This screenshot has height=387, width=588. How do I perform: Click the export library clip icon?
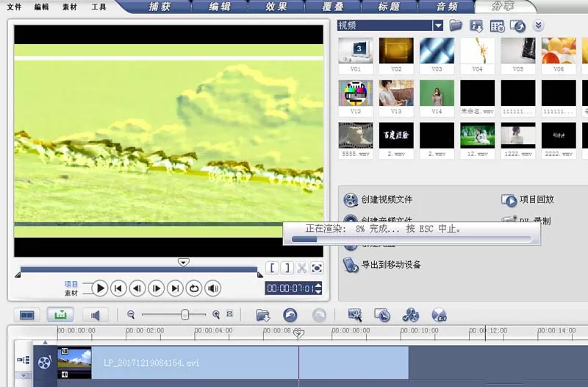coord(518,26)
